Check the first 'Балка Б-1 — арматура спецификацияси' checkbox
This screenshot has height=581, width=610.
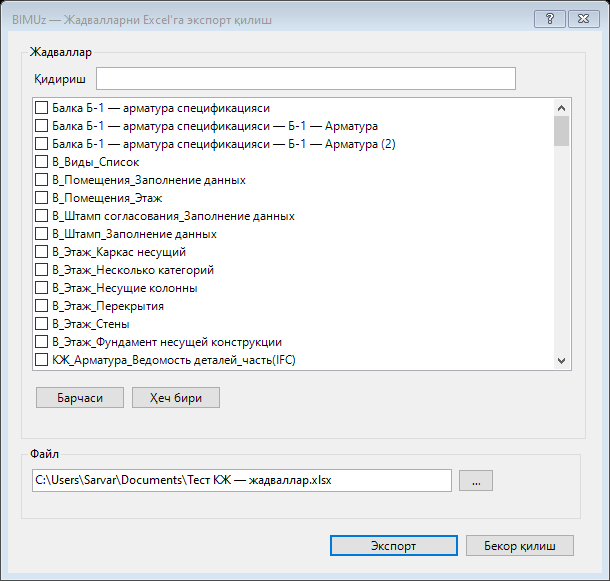point(41,108)
